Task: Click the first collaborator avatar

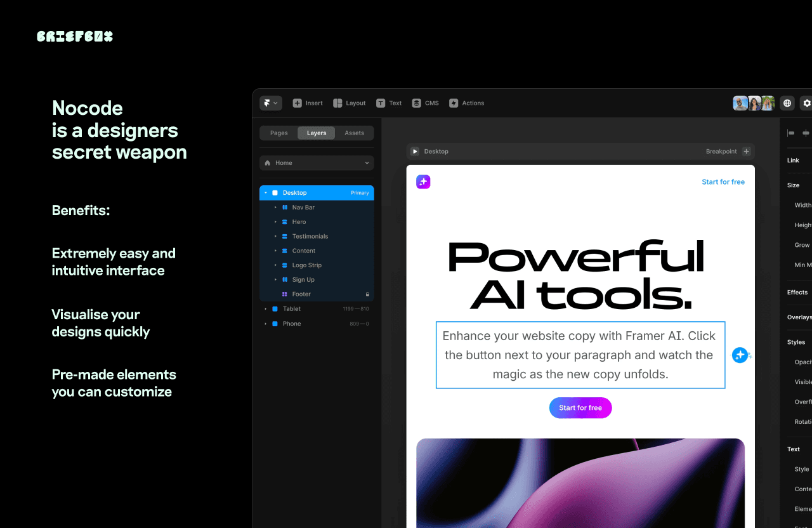Action: [x=740, y=103]
